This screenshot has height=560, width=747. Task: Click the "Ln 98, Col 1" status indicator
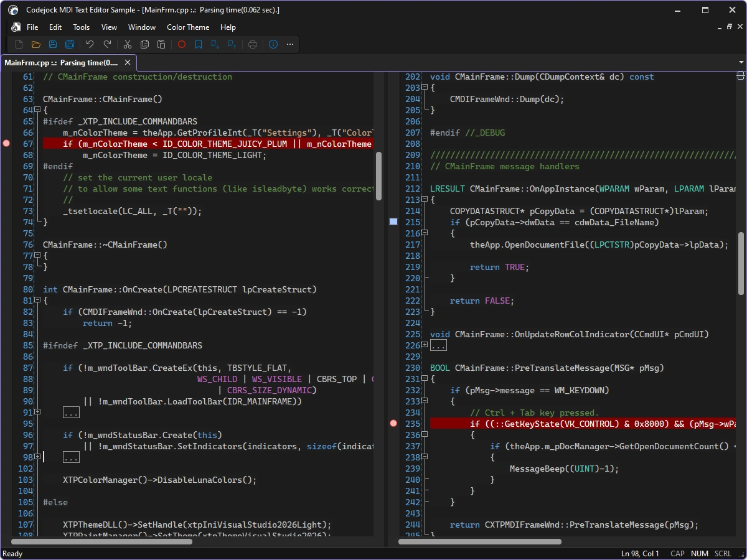click(x=640, y=554)
